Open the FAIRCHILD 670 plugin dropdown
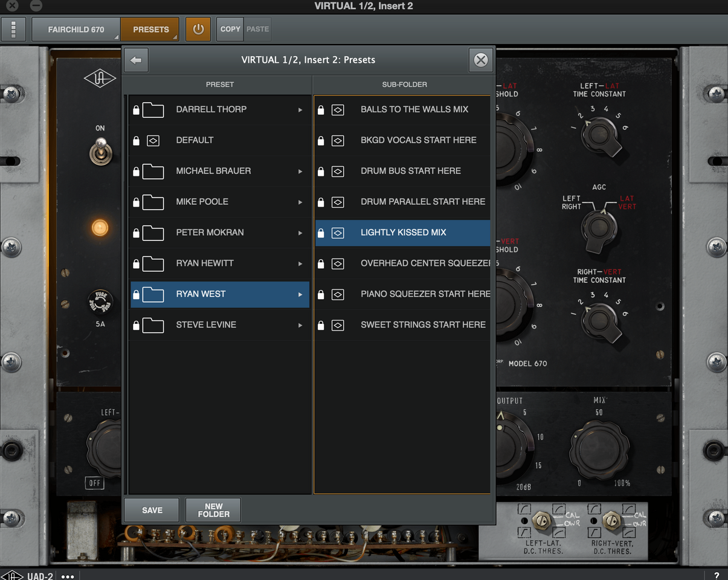This screenshot has height=580, width=728. coord(76,29)
